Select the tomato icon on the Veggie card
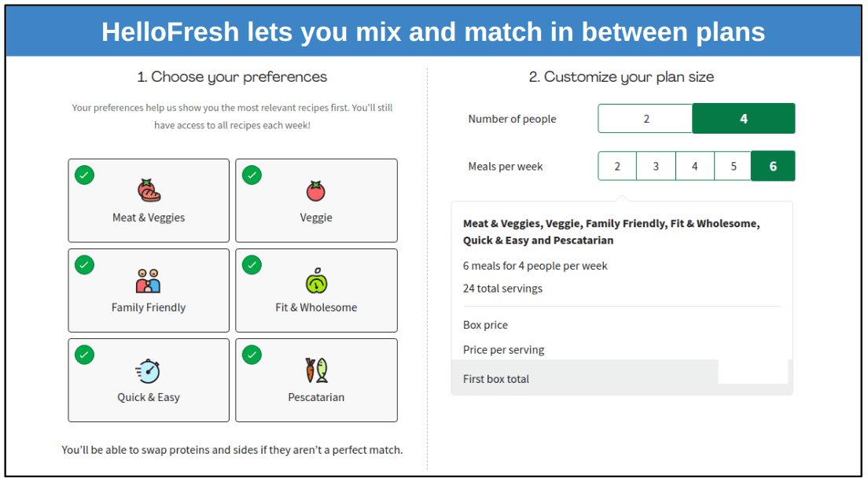This screenshot has height=482, width=868. tap(316, 191)
